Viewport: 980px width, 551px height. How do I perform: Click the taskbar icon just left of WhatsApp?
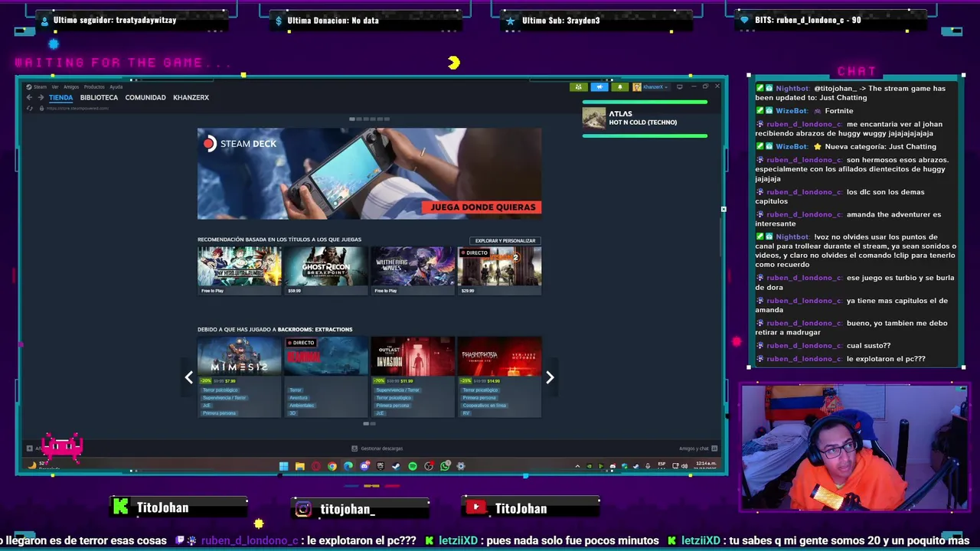(429, 466)
